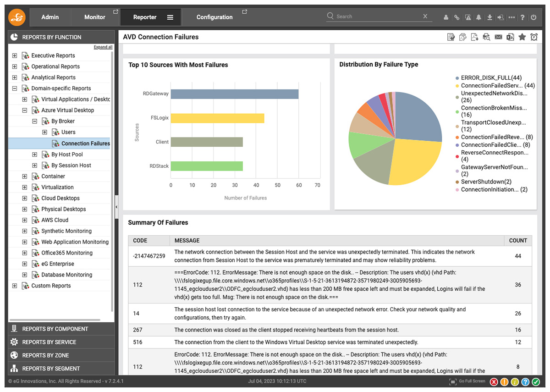Select the Connection Failures report
This screenshot has width=550, height=392.
click(86, 144)
